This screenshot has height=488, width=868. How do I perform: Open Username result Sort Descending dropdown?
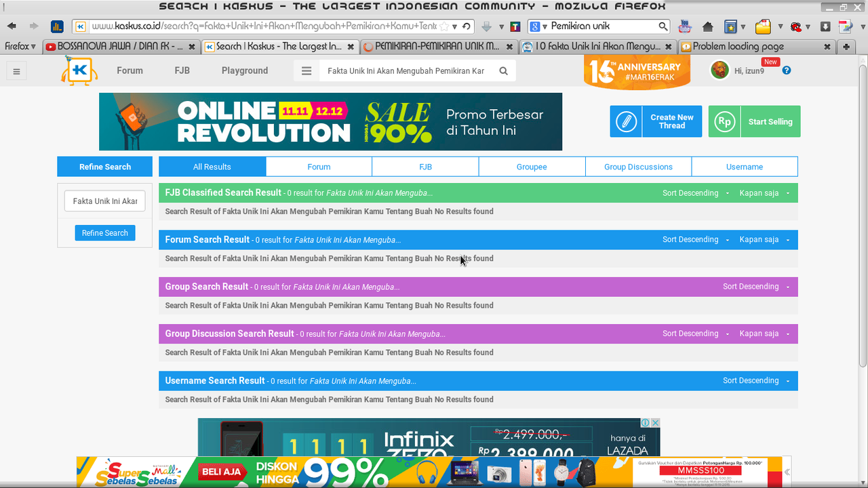click(756, 381)
